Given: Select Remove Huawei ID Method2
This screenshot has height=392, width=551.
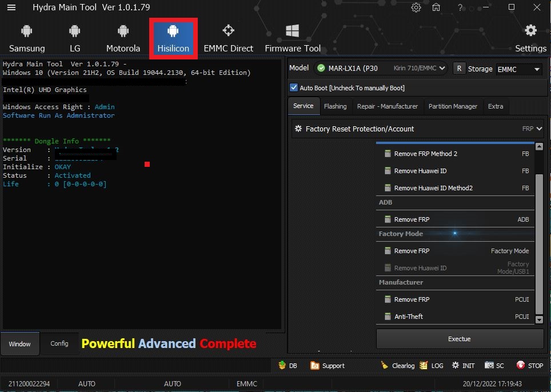Looking at the screenshot, I should coord(456,188).
